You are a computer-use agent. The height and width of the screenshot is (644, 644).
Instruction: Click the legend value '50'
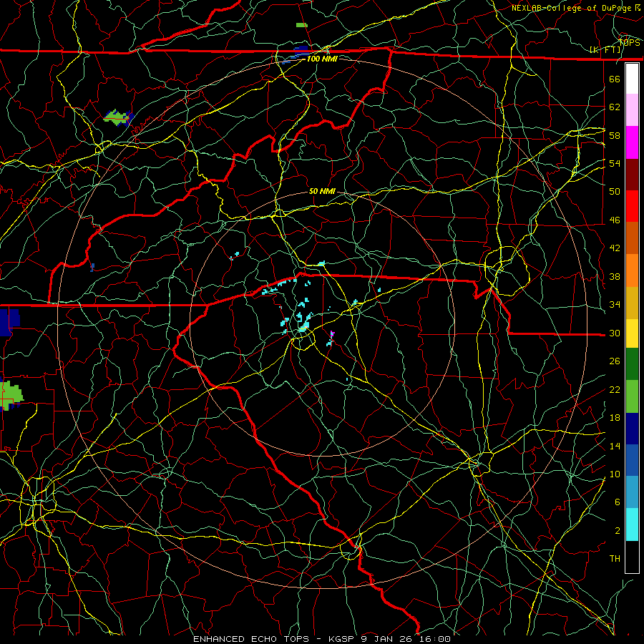point(615,192)
